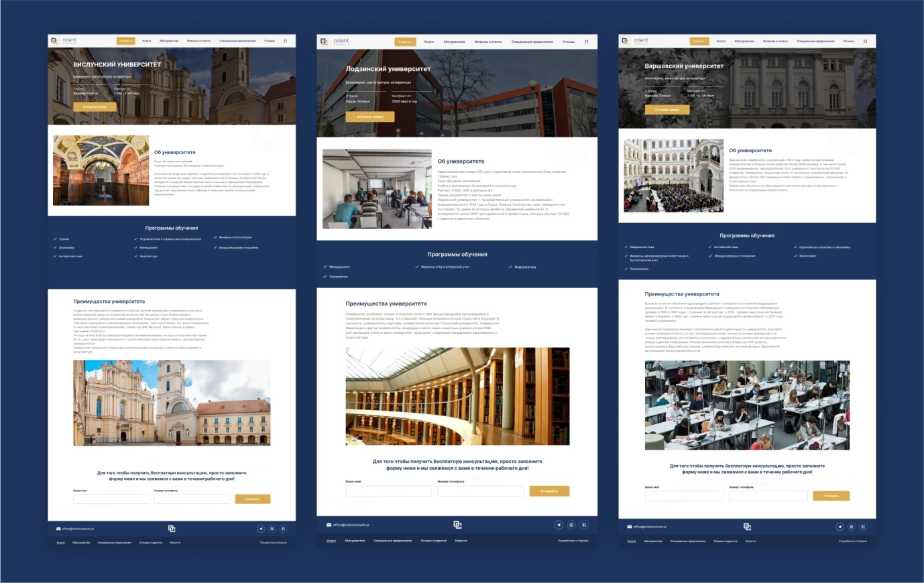
Task: Click Оставить заявку under Варшавский университет
Action: (x=667, y=109)
